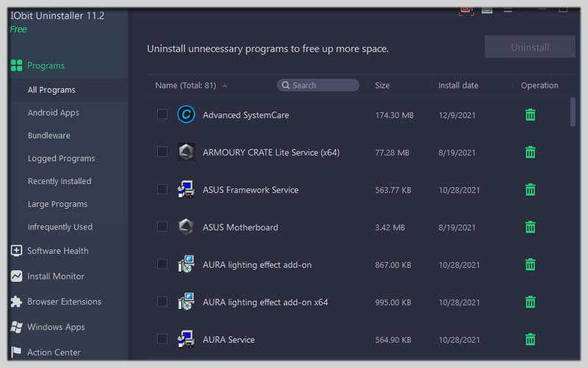
Task: Click the Programs grid icon in sidebar
Action: 16,66
